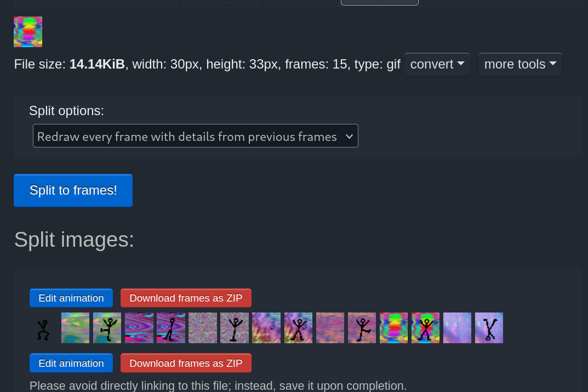Click the lower Download frames as ZIP button
Image resolution: width=588 pixels, height=392 pixels.
click(186, 363)
